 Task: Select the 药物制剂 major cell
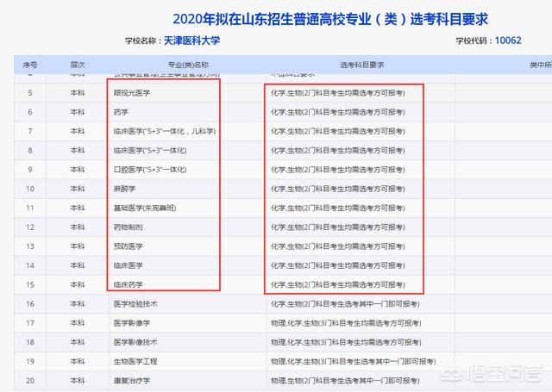point(129,227)
